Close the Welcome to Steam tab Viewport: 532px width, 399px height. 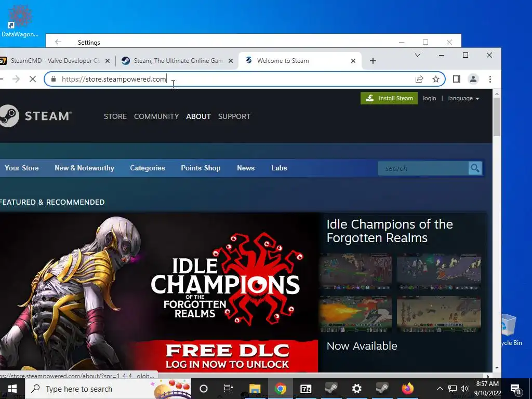(x=353, y=61)
